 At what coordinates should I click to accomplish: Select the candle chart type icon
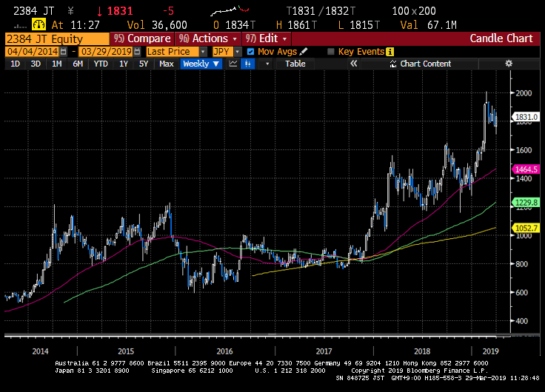point(249,64)
